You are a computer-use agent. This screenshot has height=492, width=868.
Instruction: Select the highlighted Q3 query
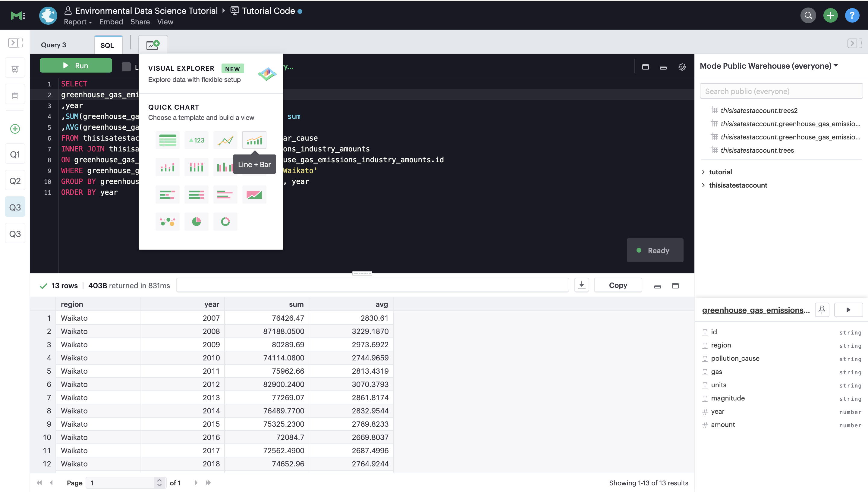tap(15, 207)
